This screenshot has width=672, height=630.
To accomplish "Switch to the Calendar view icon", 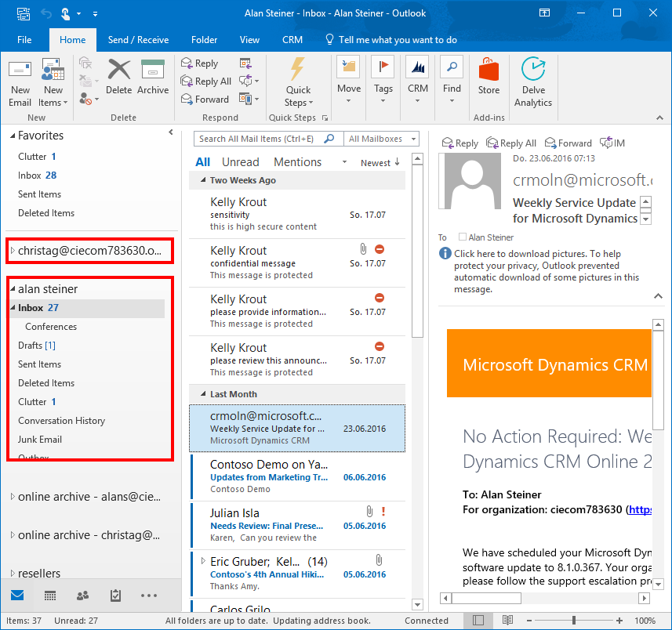I will pos(50,596).
